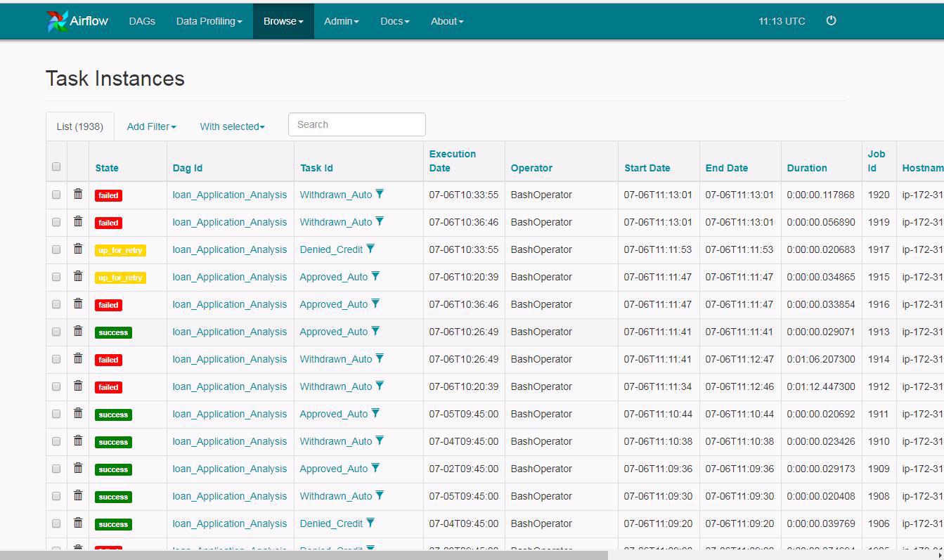The image size is (944, 560).
Task: Click filter icon in job 1912 row
Action: click(380, 386)
